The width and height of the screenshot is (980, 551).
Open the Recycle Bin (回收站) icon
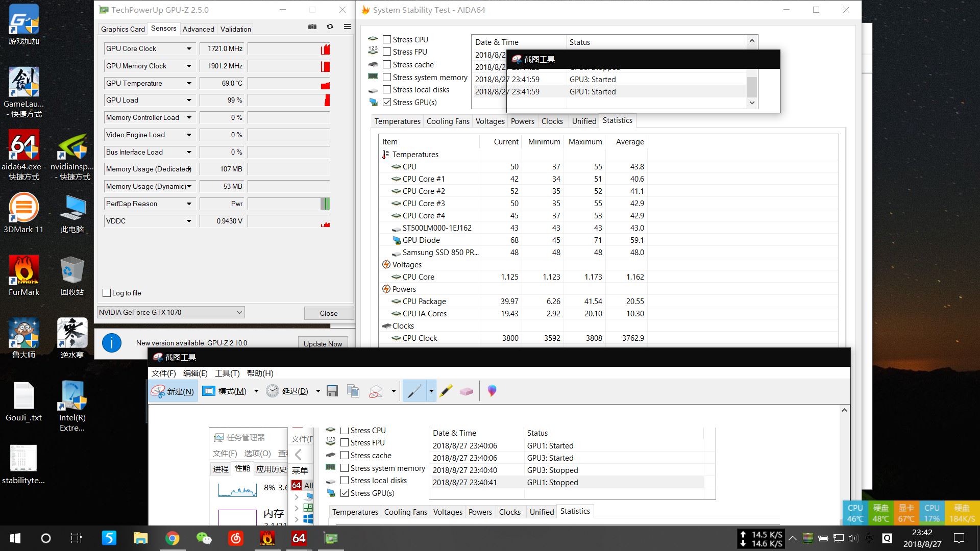pyautogui.click(x=72, y=276)
